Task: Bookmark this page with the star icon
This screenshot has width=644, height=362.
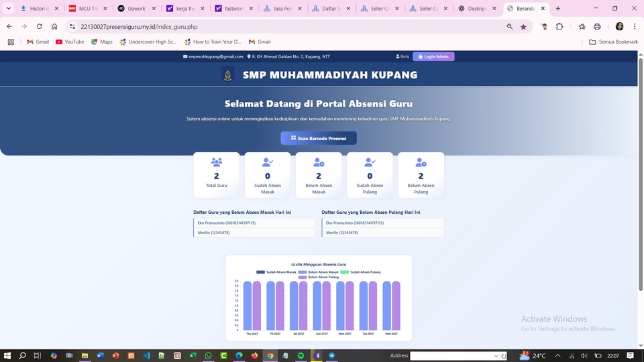Action: click(523, 27)
